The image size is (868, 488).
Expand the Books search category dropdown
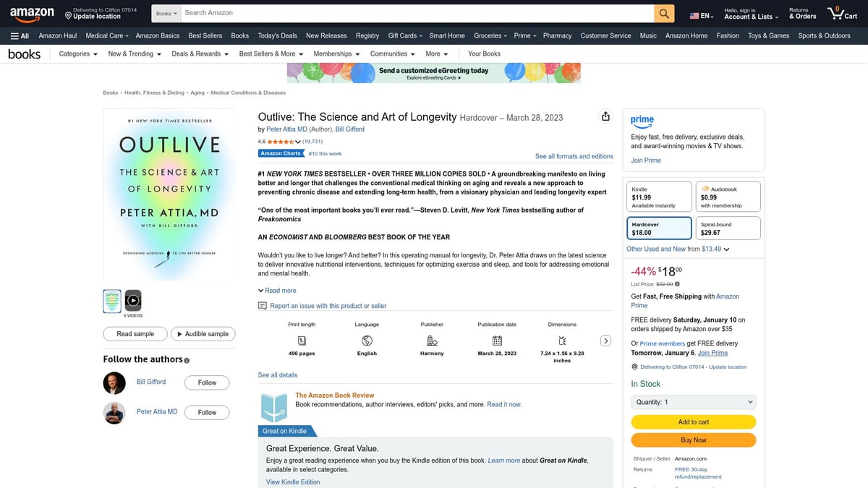pos(166,13)
